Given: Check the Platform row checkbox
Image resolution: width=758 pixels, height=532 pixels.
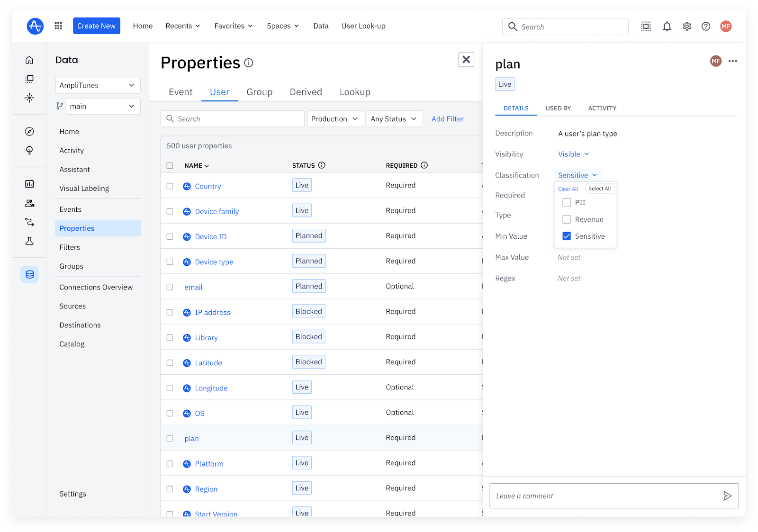Looking at the screenshot, I should click(170, 464).
